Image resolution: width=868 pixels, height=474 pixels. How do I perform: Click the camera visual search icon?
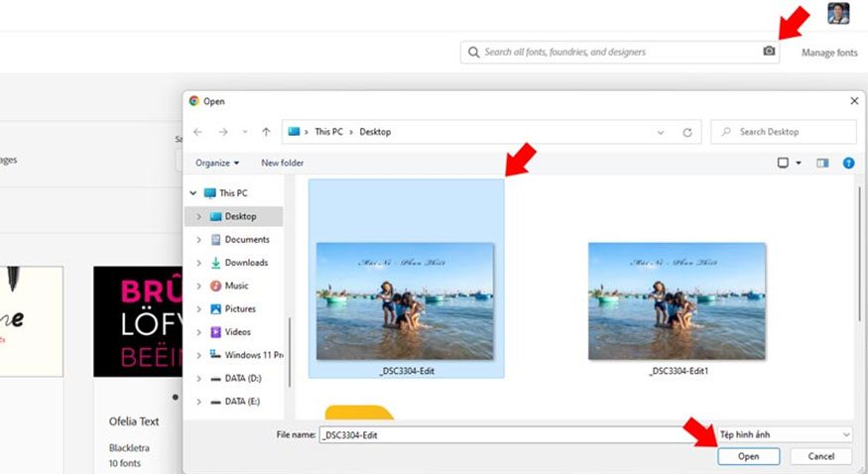(x=769, y=51)
